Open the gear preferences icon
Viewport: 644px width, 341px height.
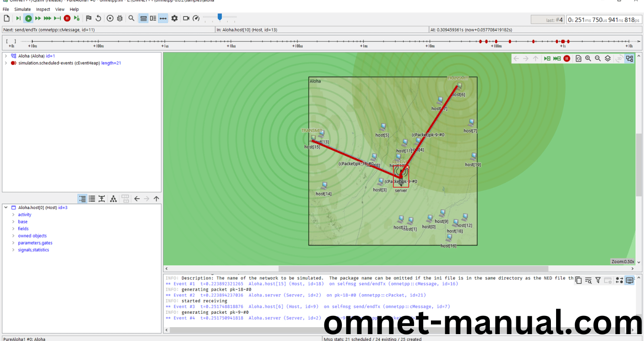(x=175, y=18)
